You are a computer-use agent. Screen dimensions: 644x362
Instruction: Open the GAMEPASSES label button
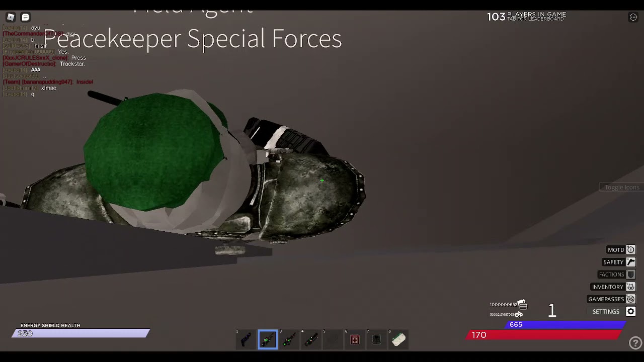pyautogui.click(x=606, y=299)
